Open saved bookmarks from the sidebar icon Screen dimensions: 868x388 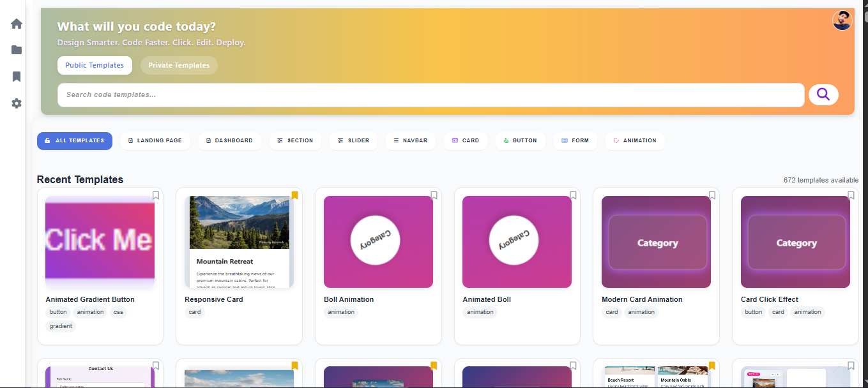pos(16,77)
